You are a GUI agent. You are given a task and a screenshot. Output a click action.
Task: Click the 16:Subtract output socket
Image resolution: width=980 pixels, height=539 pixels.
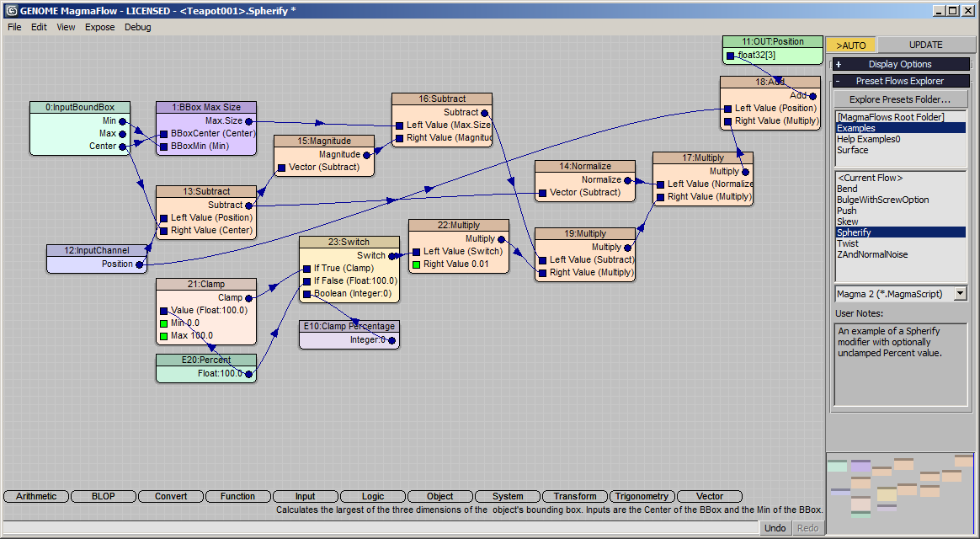(x=484, y=113)
